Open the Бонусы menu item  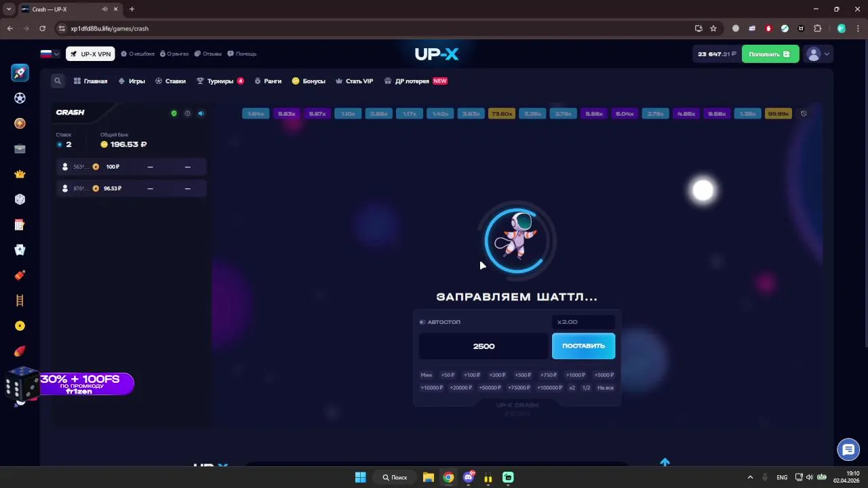pyautogui.click(x=309, y=81)
